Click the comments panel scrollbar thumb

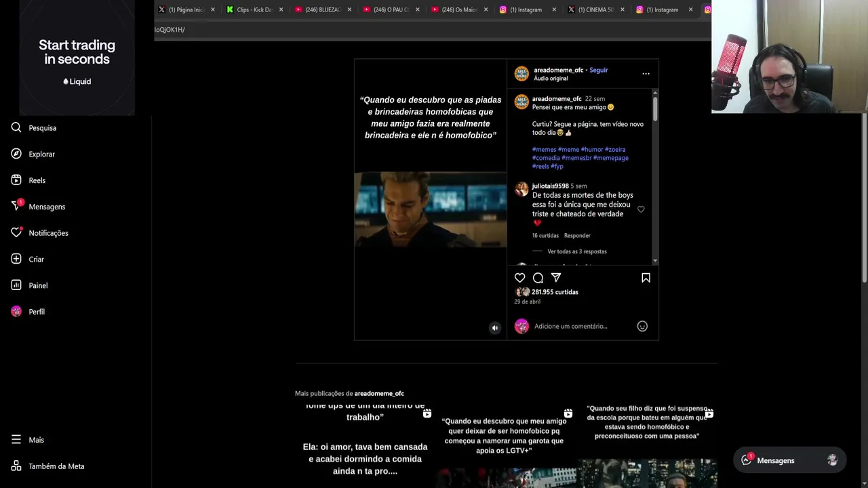pos(655,108)
